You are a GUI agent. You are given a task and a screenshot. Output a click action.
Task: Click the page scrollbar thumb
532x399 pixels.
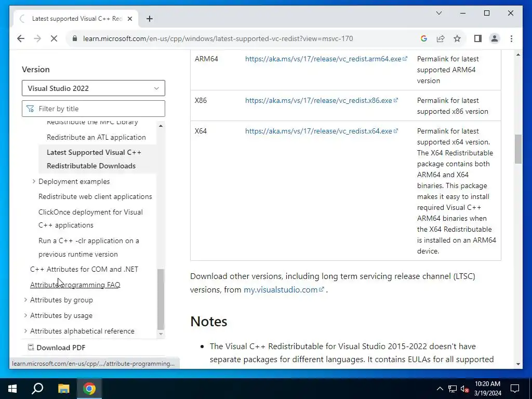518,149
